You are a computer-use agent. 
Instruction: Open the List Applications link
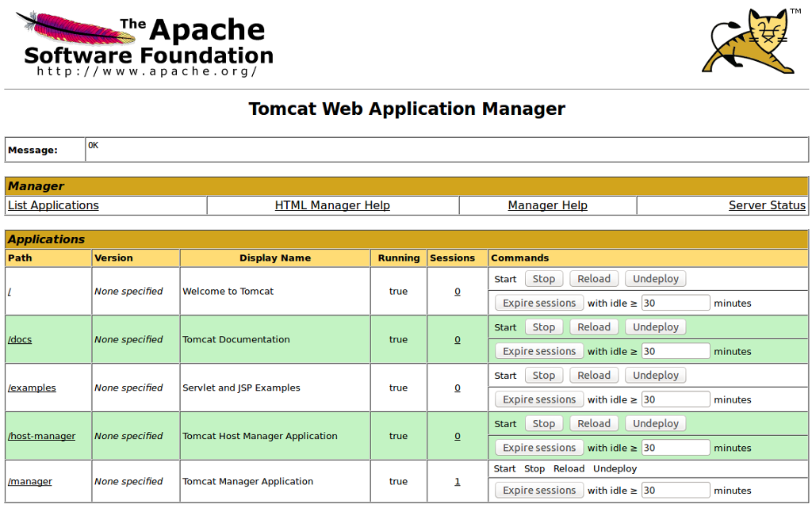(x=53, y=205)
